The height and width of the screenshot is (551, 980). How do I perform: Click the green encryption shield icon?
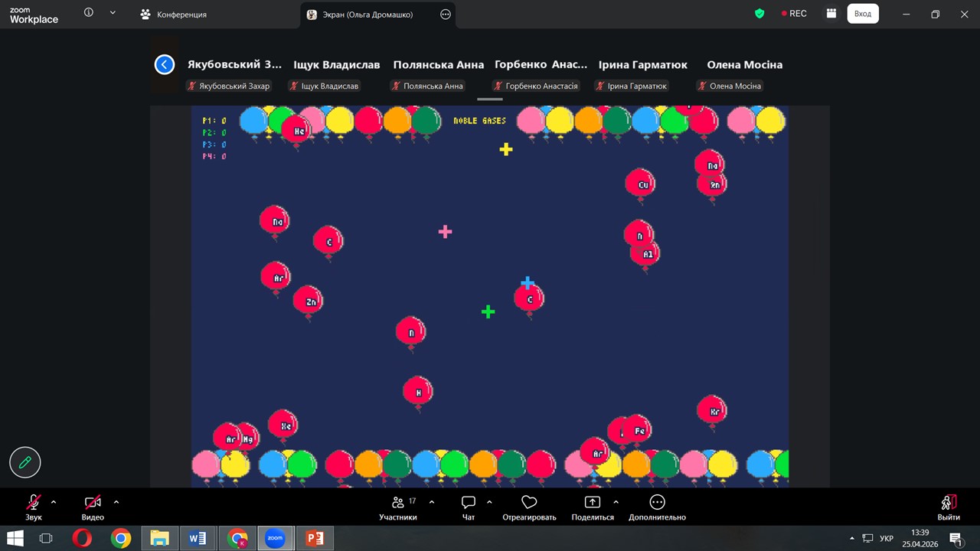(759, 14)
